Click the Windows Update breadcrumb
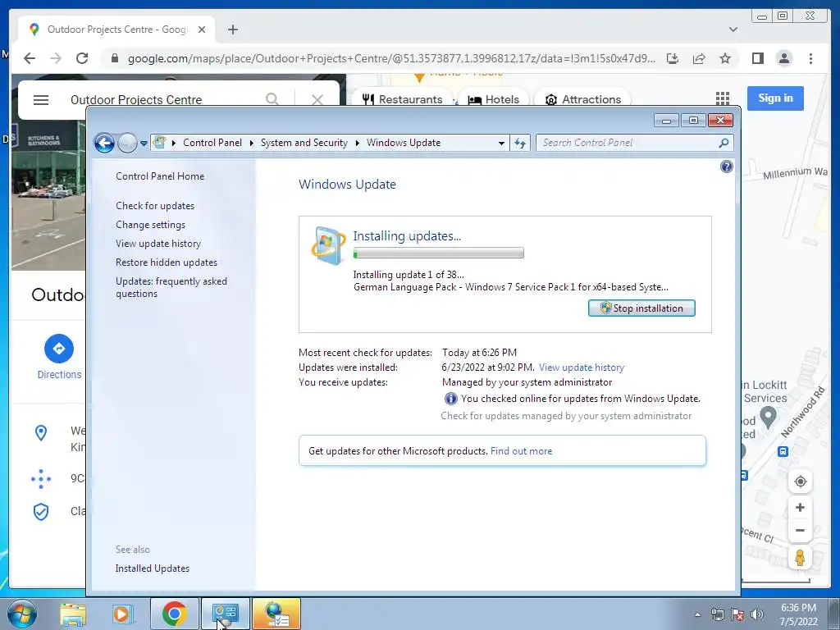The image size is (840, 630). [x=404, y=143]
